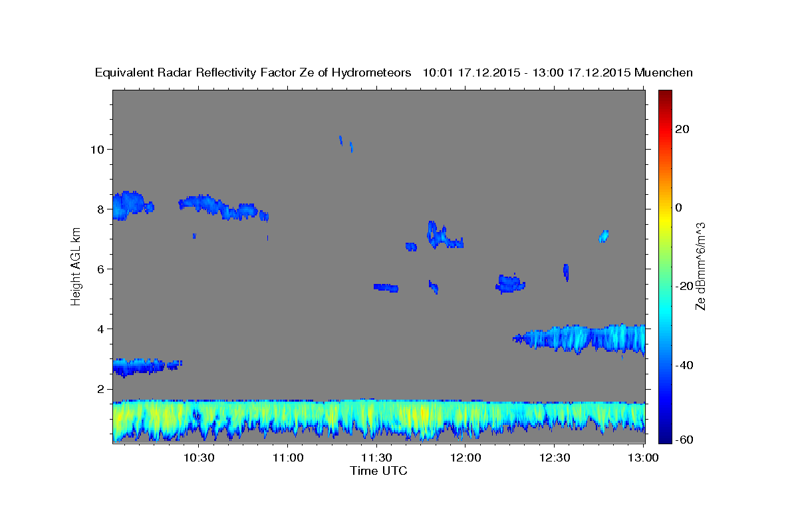Screen dimensions: 798x532
Task: Click the 11:00 time tick label
Action: coord(288,458)
